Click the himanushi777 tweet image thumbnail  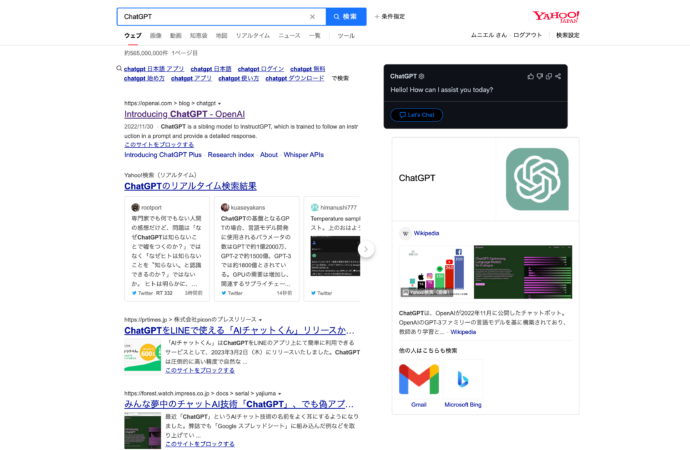point(335,256)
